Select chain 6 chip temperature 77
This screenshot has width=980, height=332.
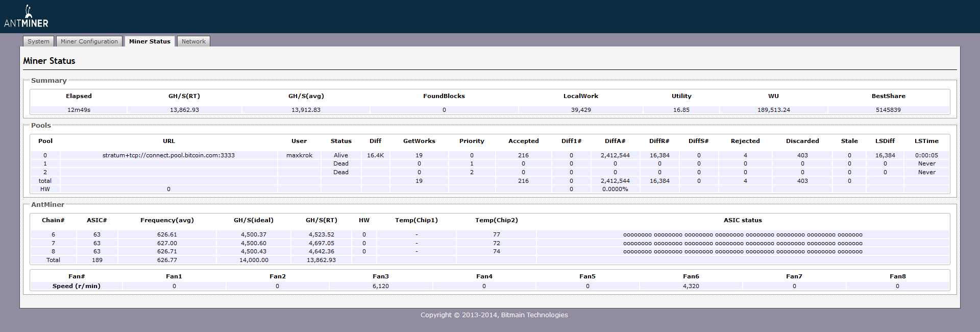(497, 234)
